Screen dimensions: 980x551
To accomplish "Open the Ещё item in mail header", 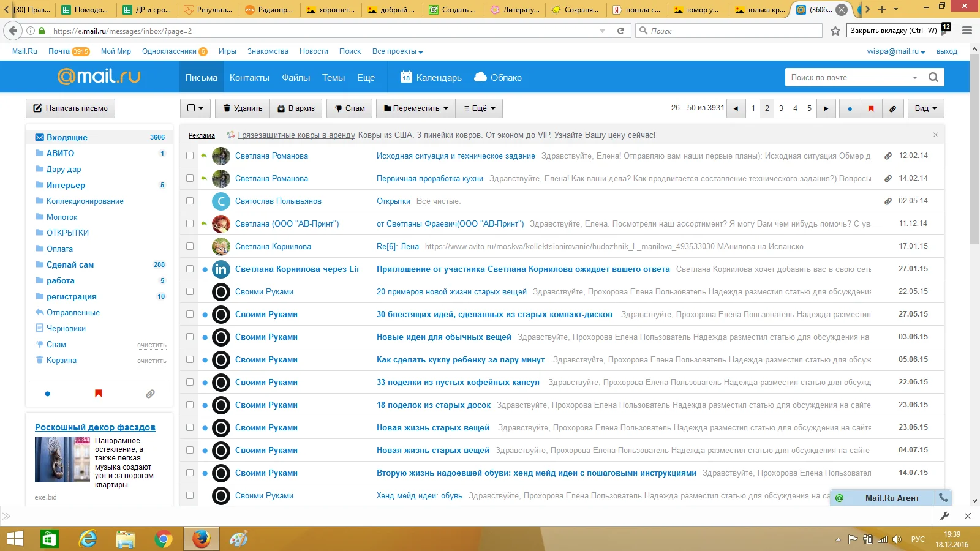I will click(x=366, y=78).
